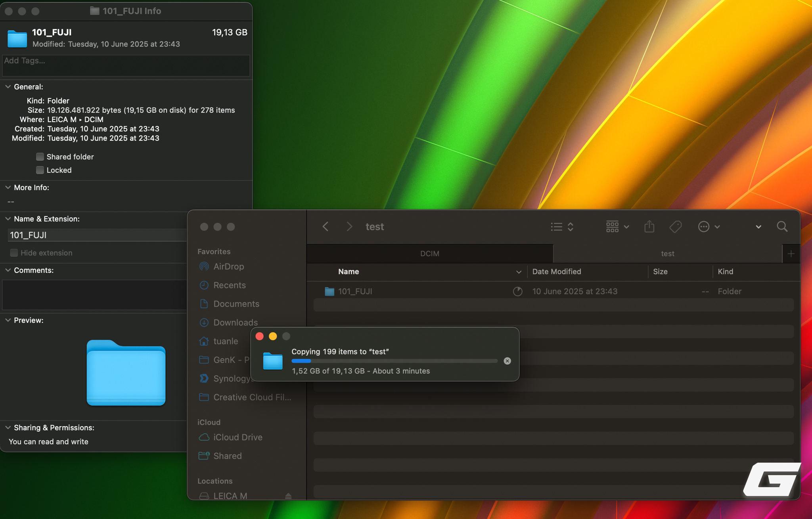Sort by Date Modified column header

[x=556, y=272]
